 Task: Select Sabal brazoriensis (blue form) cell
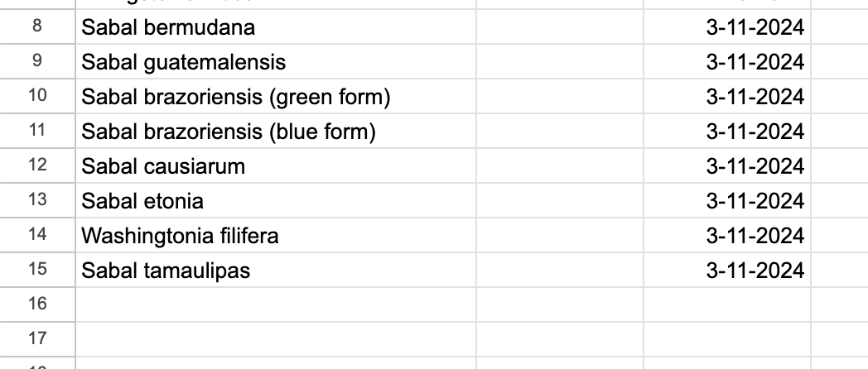276,131
